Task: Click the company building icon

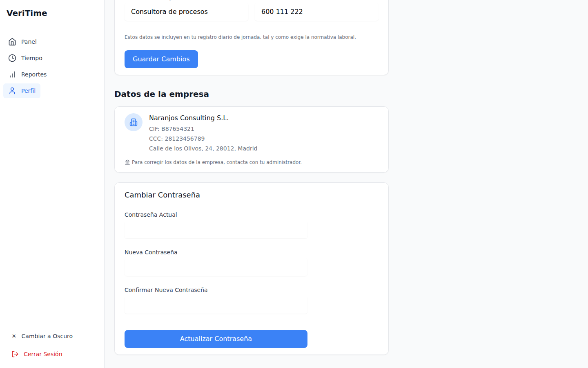Action: 134,122
